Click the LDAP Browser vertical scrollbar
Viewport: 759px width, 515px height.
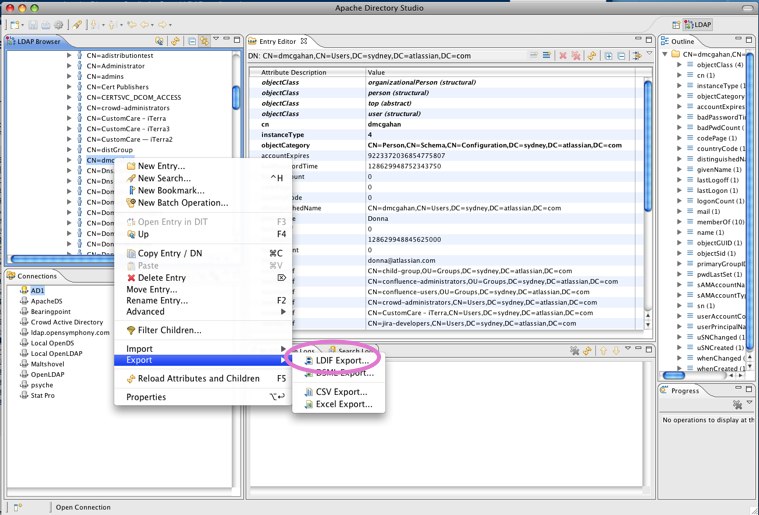(236, 150)
